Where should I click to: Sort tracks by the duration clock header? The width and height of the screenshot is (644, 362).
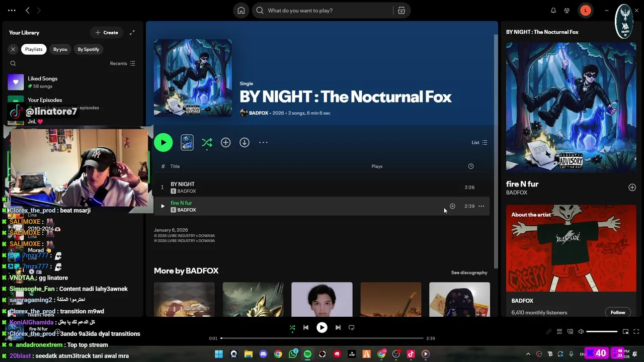pos(471,166)
